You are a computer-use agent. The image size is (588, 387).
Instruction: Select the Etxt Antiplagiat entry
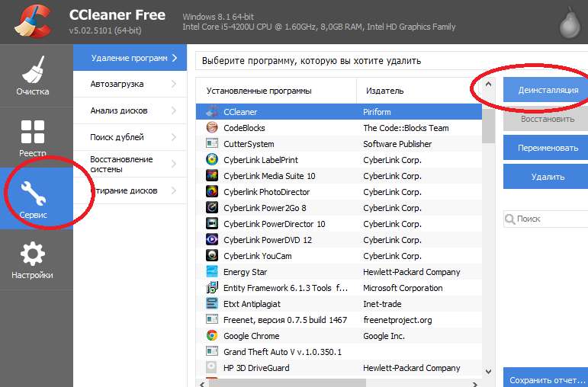click(x=339, y=304)
